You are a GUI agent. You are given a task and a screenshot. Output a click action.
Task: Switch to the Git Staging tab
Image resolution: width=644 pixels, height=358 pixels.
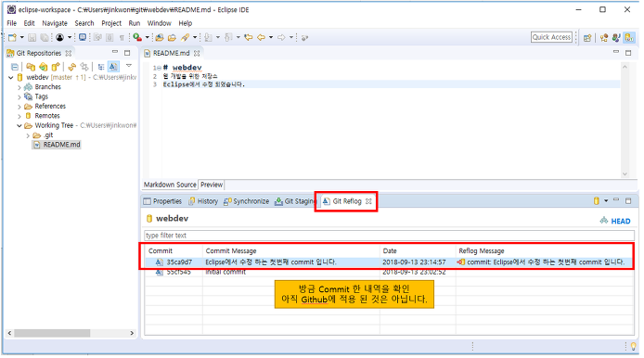pyautogui.click(x=296, y=201)
